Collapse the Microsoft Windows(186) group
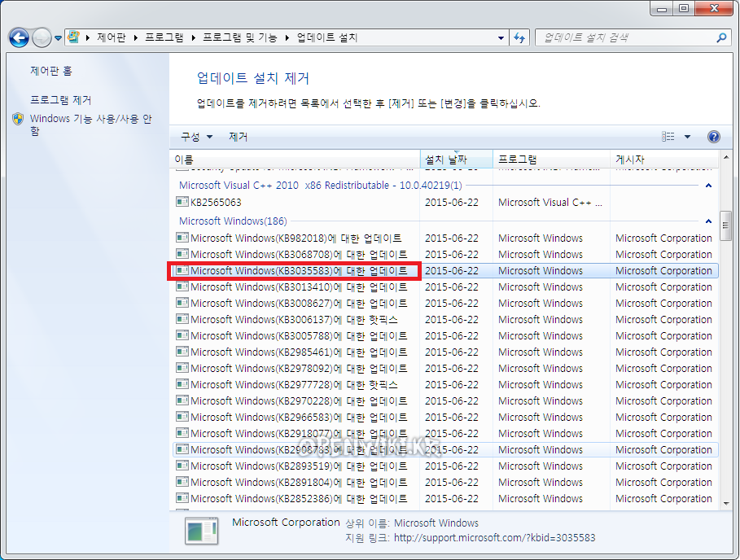The image size is (740, 560). [708, 221]
